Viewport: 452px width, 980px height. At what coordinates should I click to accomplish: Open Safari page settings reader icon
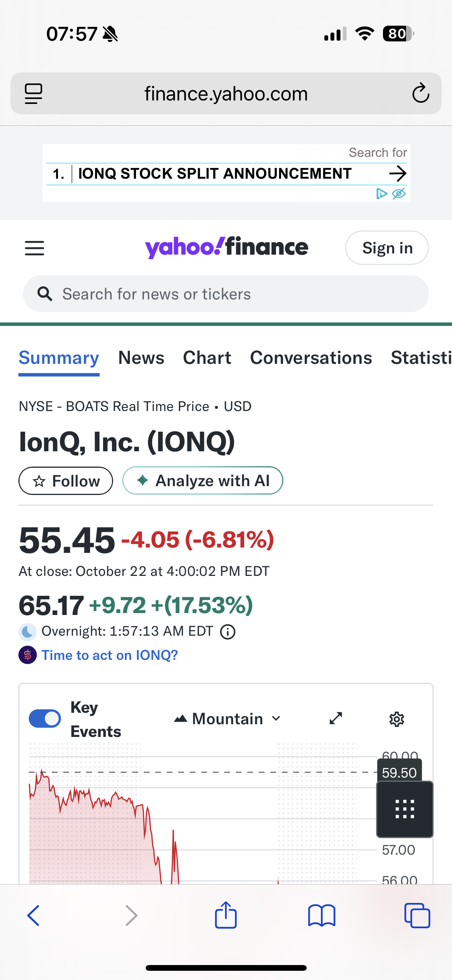pos(33,94)
